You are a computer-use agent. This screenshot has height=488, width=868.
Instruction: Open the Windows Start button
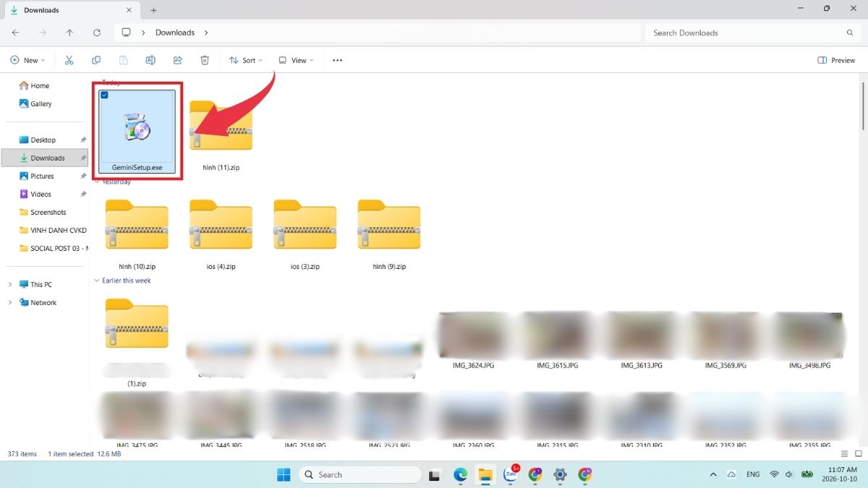coord(284,475)
